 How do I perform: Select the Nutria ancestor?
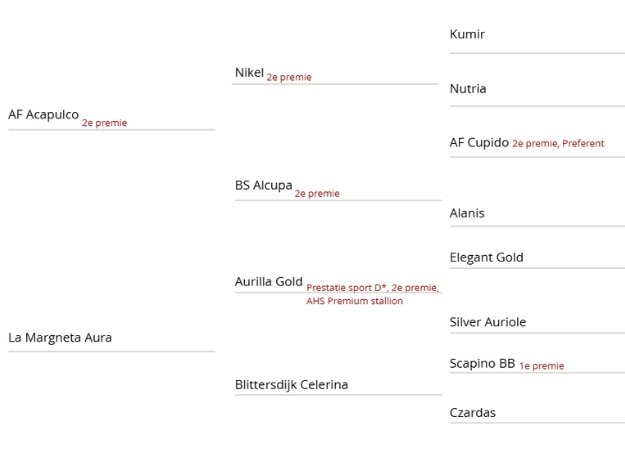pyautogui.click(x=468, y=89)
